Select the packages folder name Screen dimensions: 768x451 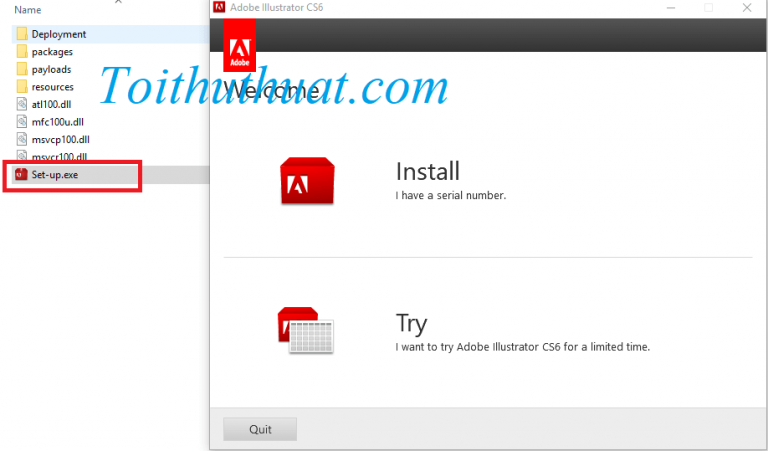(x=52, y=52)
